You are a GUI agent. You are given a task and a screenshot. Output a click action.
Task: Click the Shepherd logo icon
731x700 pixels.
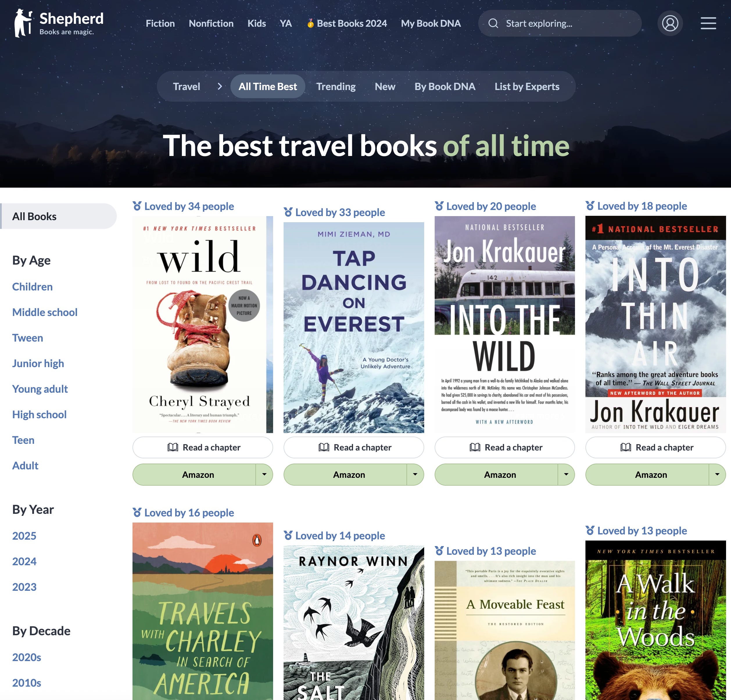click(23, 23)
